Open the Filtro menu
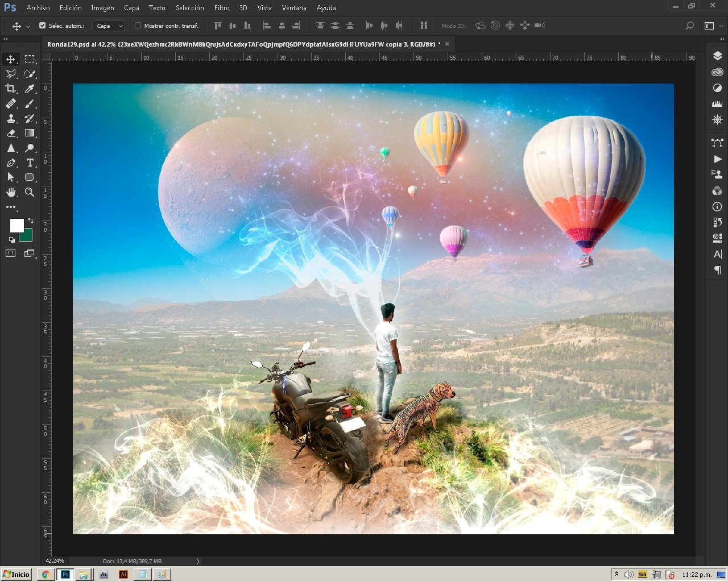728x582 pixels. 222,8
